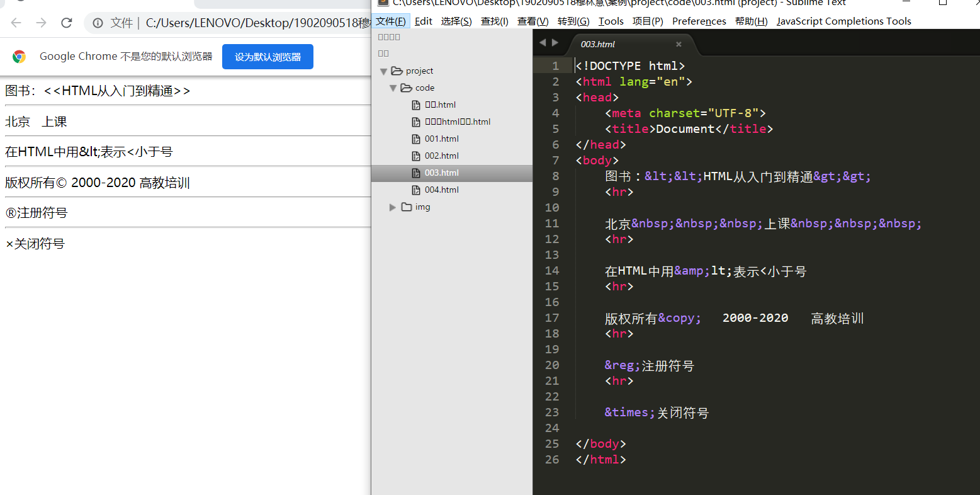Expand the img folder arrow
Image resolution: width=980 pixels, height=495 pixels.
point(393,207)
